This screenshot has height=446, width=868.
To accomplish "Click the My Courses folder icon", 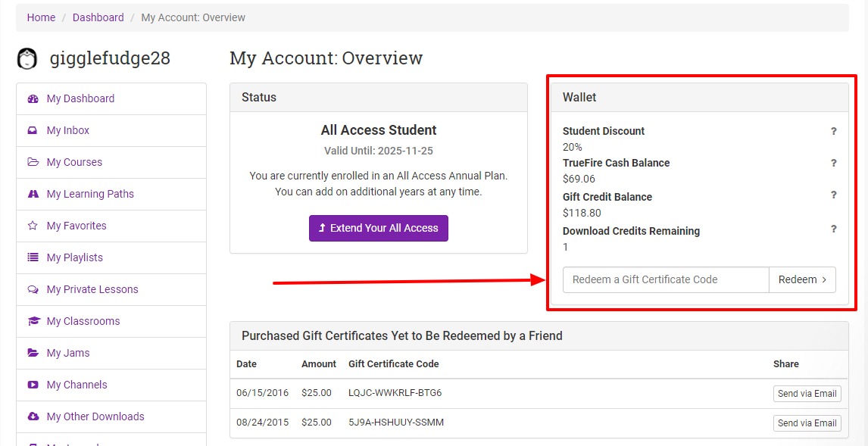I will click(33, 162).
